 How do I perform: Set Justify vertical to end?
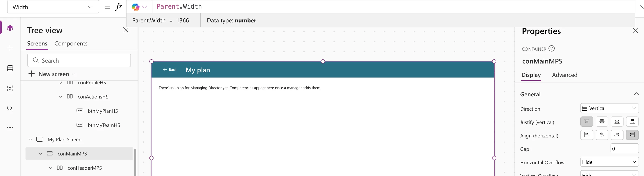click(x=617, y=122)
